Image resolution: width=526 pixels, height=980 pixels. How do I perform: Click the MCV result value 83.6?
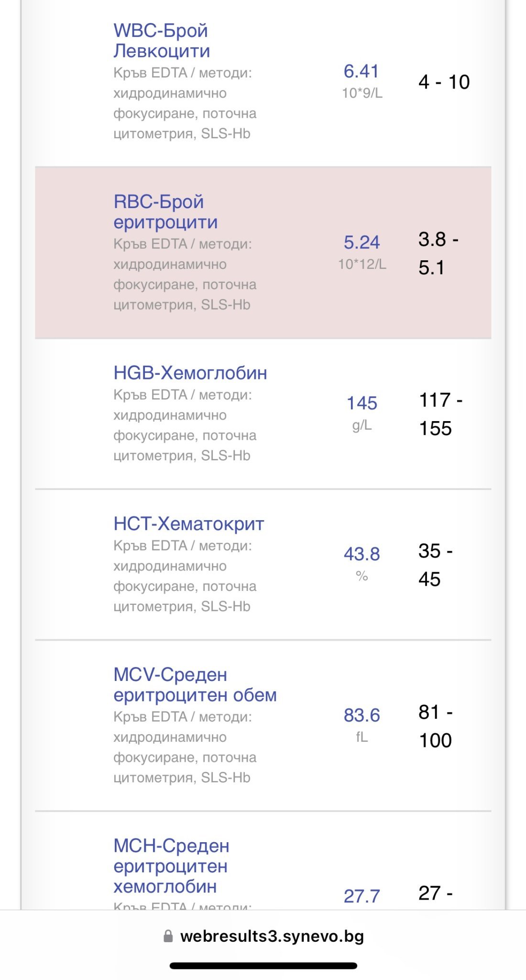(x=362, y=715)
